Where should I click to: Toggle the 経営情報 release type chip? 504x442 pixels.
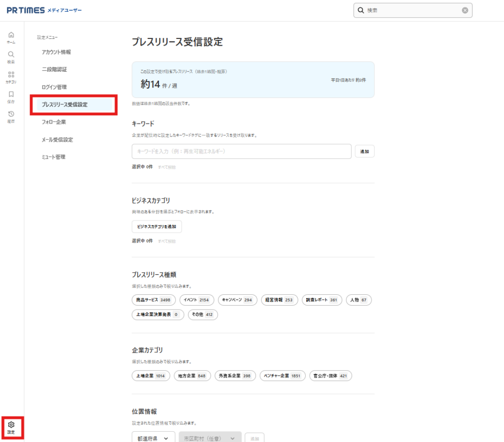280,300
